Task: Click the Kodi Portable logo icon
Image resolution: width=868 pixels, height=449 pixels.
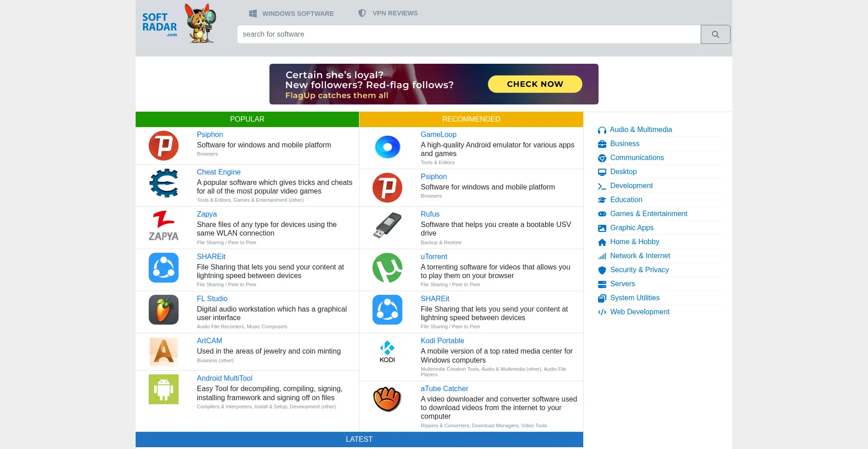Action: (387, 352)
